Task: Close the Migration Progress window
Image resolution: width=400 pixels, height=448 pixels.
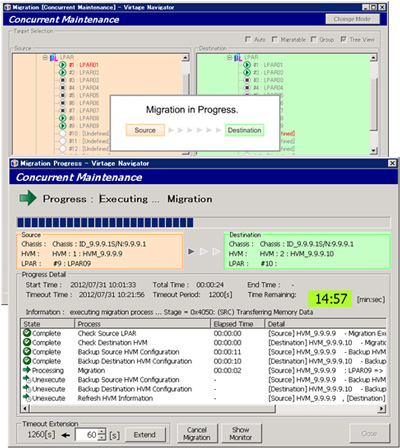Action: [392, 163]
